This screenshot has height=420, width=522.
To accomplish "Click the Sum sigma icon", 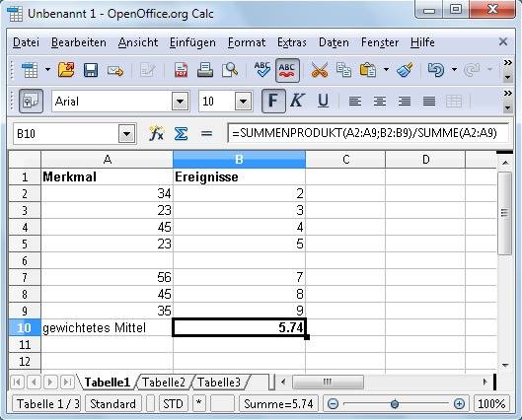I will point(181,134).
